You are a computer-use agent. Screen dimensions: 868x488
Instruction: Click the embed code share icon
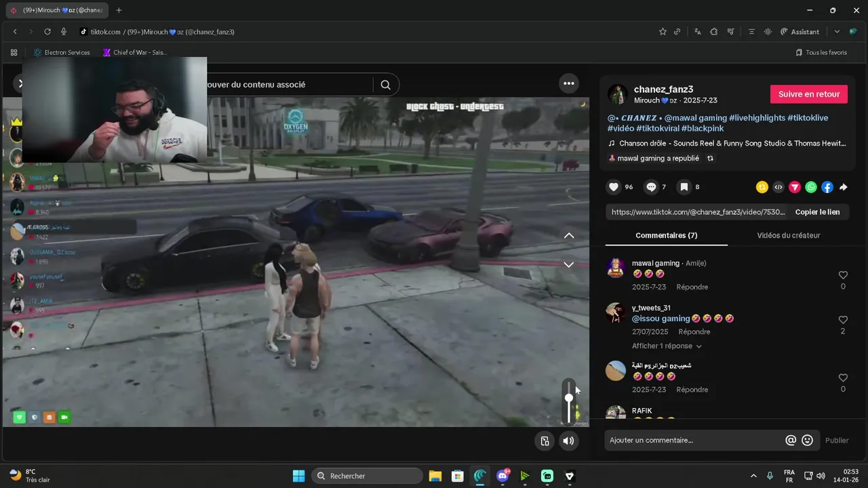coord(778,187)
